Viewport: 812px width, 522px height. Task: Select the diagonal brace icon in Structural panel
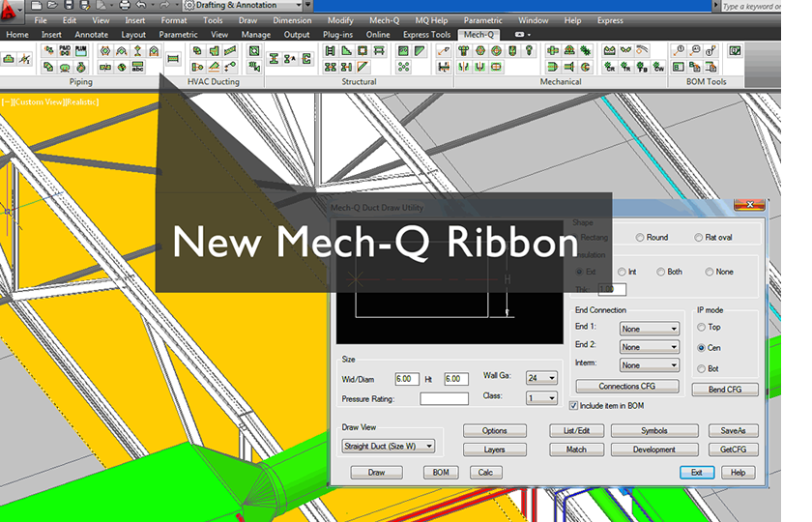pyautogui.click(x=362, y=68)
